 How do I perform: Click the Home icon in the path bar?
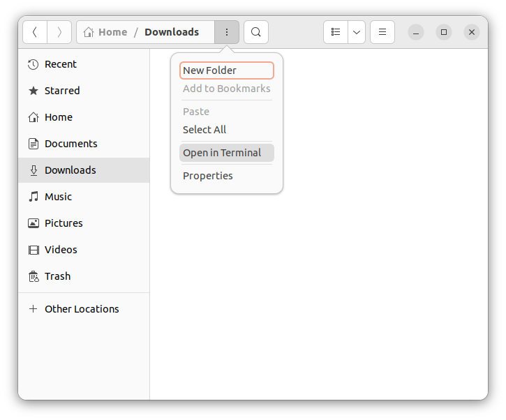point(89,32)
